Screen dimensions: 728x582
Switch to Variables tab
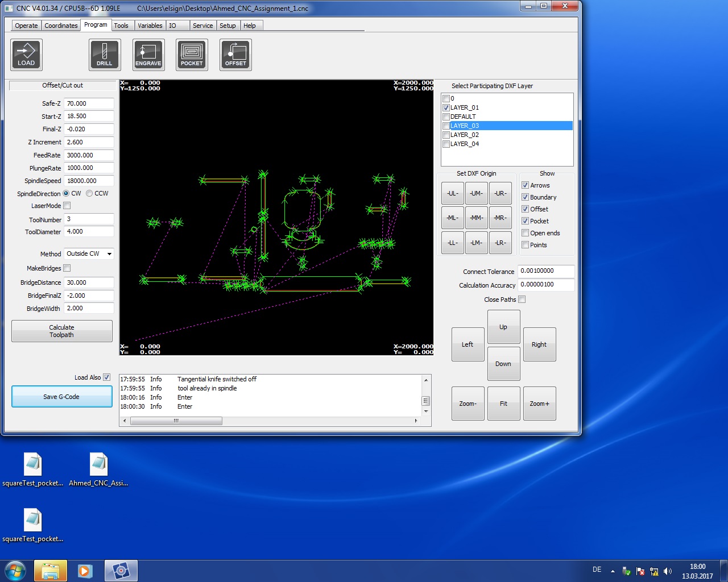pyautogui.click(x=150, y=26)
